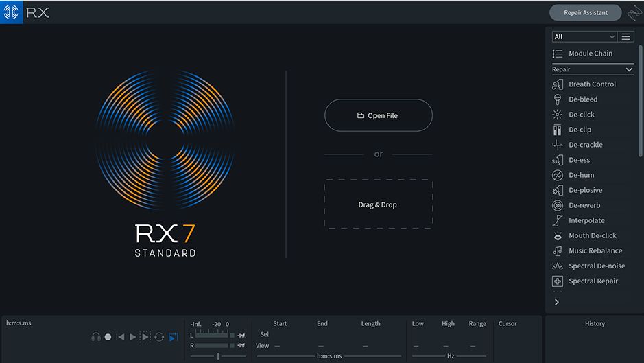The width and height of the screenshot is (644, 363).
Task: Select the De-crackle module icon
Action: [x=558, y=145]
